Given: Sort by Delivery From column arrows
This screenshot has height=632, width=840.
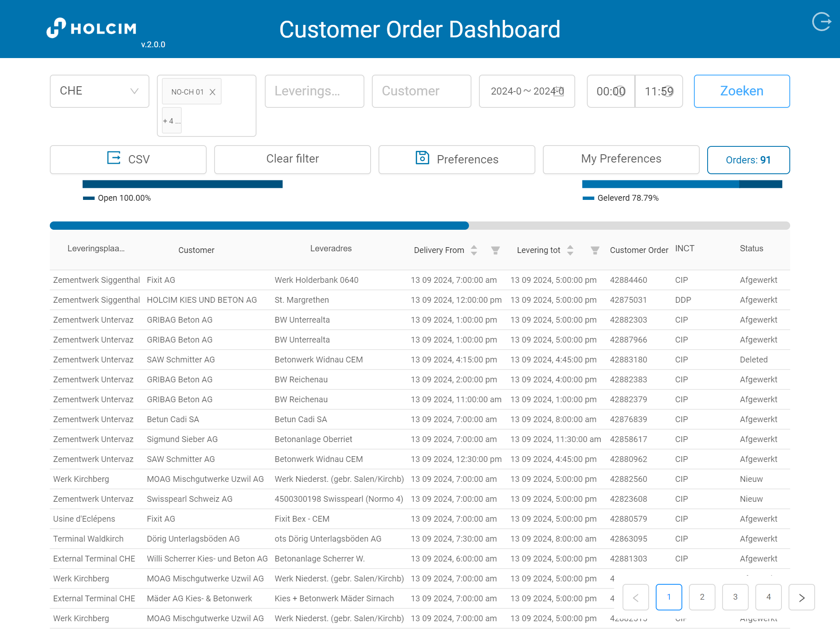Looking at the screenshot, I should (x=474, y=250).
